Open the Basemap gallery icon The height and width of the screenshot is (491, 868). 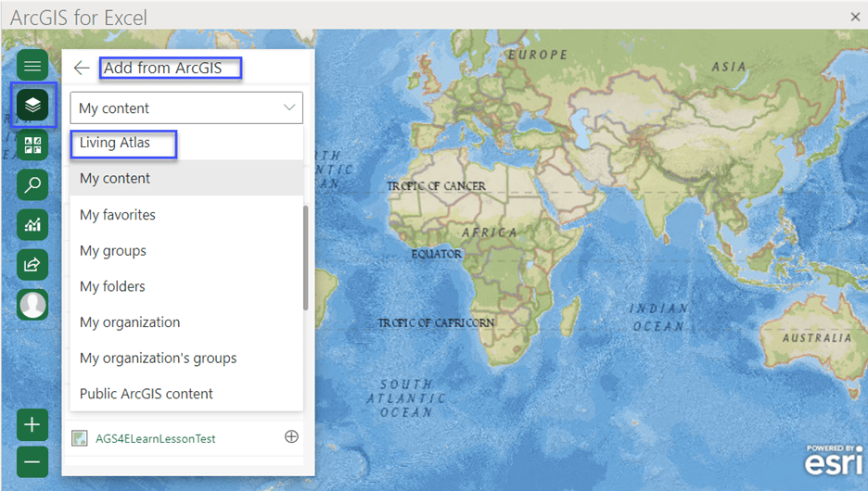point(32,145)
